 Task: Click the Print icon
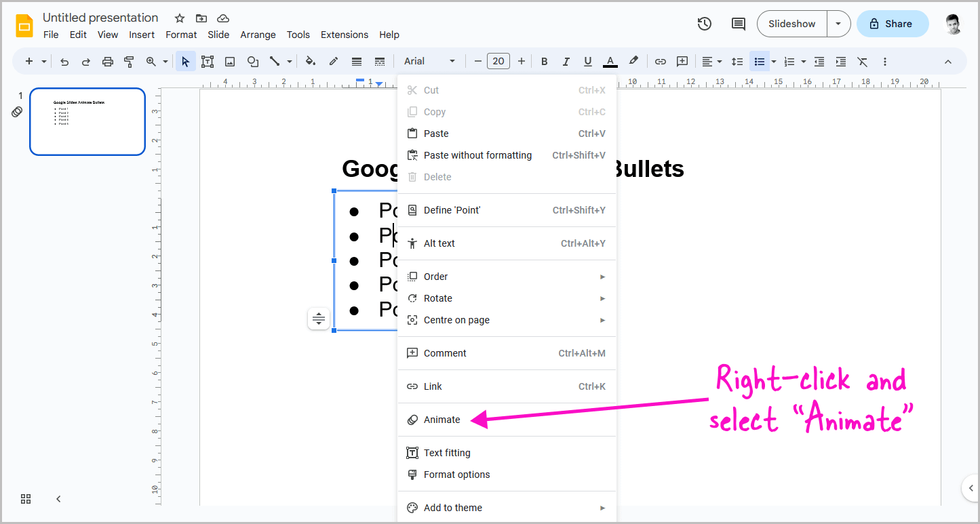pyautogui.click(x=107, y=62)
